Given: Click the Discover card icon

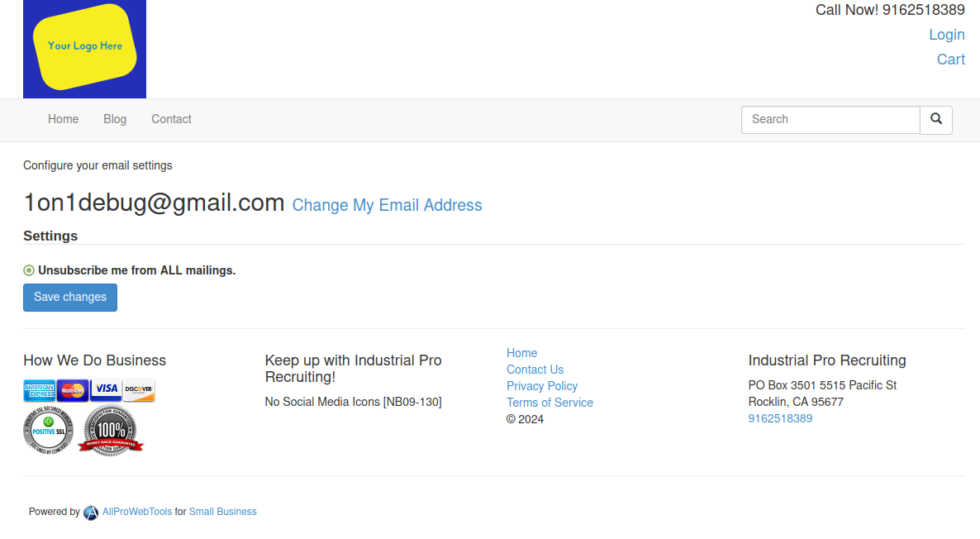Looking at the screenshot, I should [139, 390].
